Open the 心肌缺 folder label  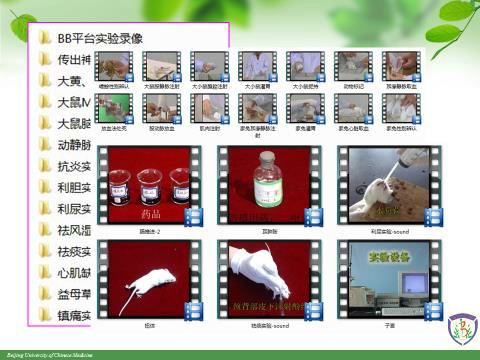pyautogui.click(x=74, y=273)
